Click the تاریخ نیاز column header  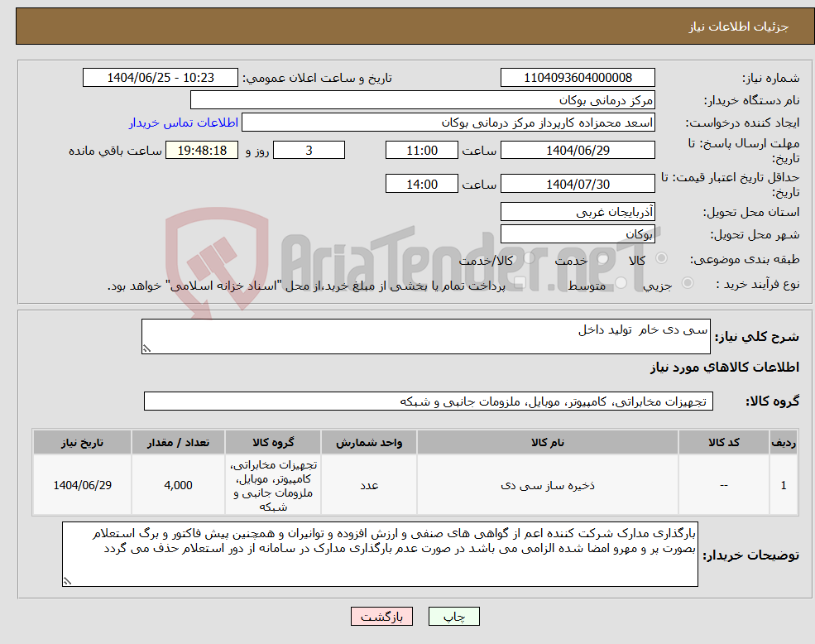pos(80,442)
